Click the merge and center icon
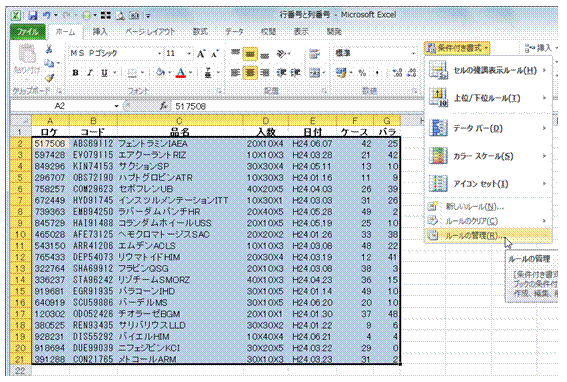The width and height of the screenshot is (567, 382). click(x=315, y=73)
